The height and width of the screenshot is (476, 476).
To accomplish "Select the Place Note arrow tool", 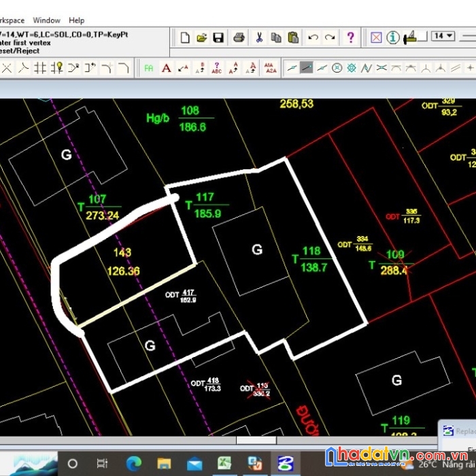I will 183,68.
